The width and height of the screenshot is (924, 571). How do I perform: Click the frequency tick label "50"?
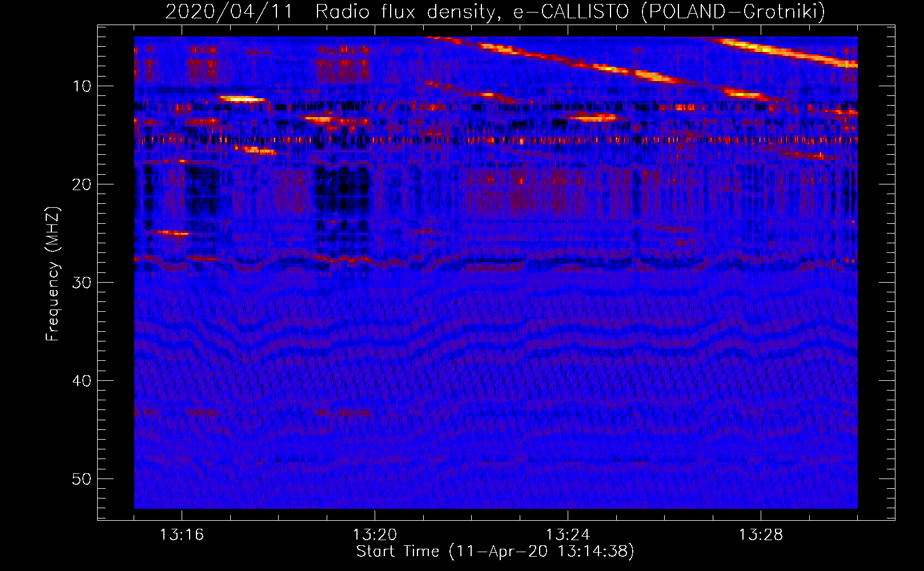coord(82,479)
